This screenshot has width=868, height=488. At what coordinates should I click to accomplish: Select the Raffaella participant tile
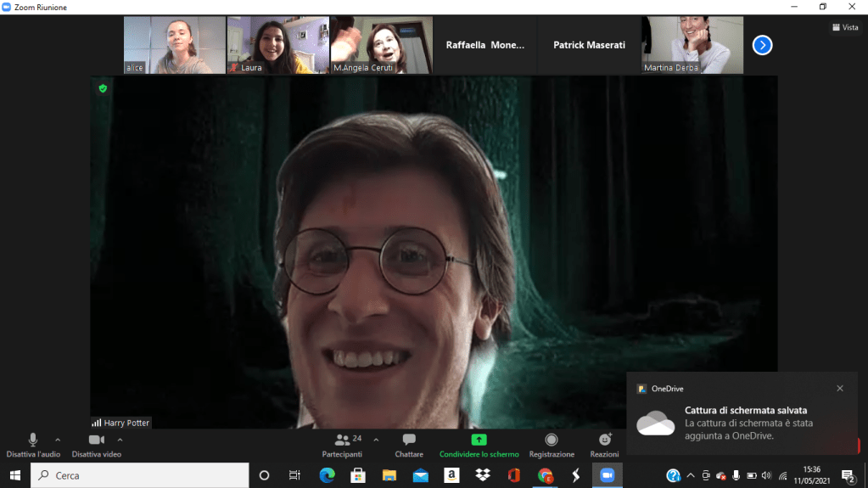point(485,45)
